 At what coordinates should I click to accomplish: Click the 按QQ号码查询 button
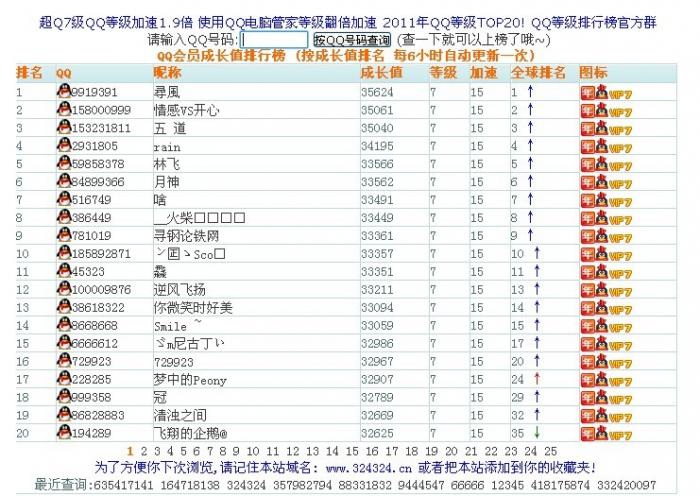(x=352, y=40)
